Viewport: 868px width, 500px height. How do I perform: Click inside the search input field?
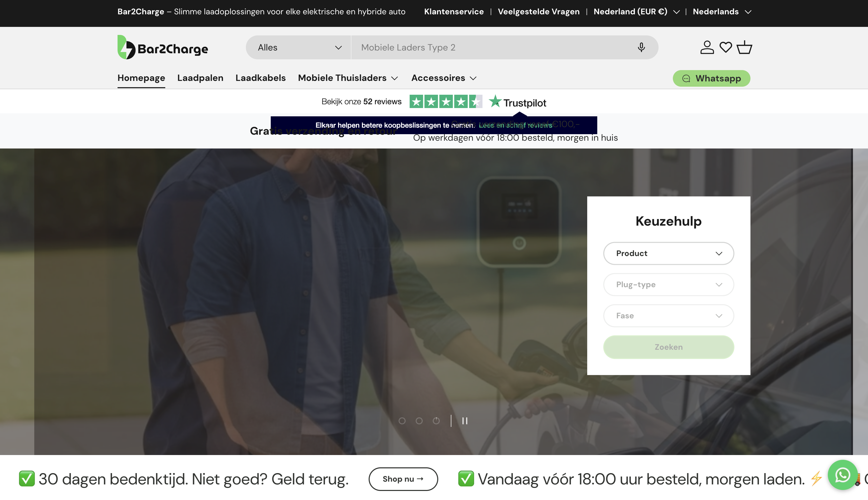coord(480,47)
